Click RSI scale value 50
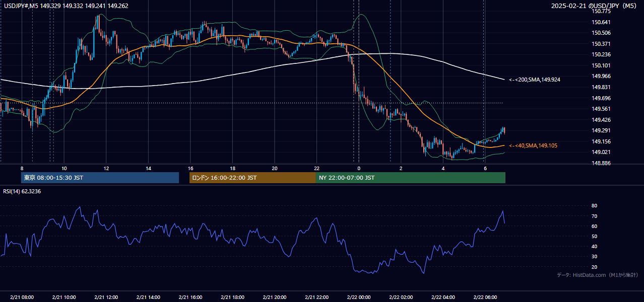The image size is (644, 302). pos(594,236)
